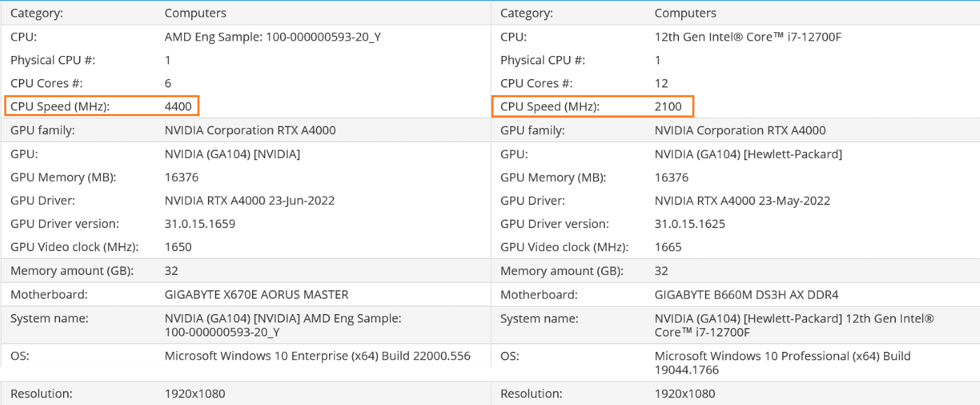Click Windows 10 Professional OS entry
Viewport: 980px width, 405px height.
click(783, 362)
